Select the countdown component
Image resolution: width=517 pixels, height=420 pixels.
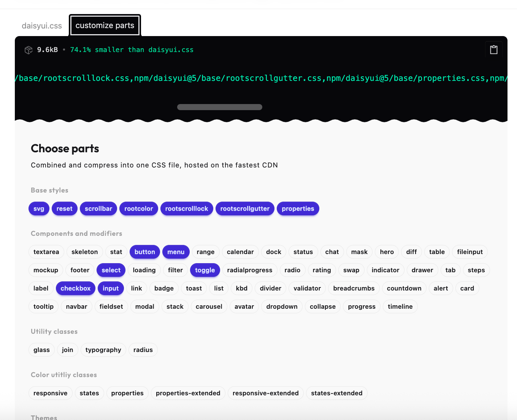click(404, 288)
